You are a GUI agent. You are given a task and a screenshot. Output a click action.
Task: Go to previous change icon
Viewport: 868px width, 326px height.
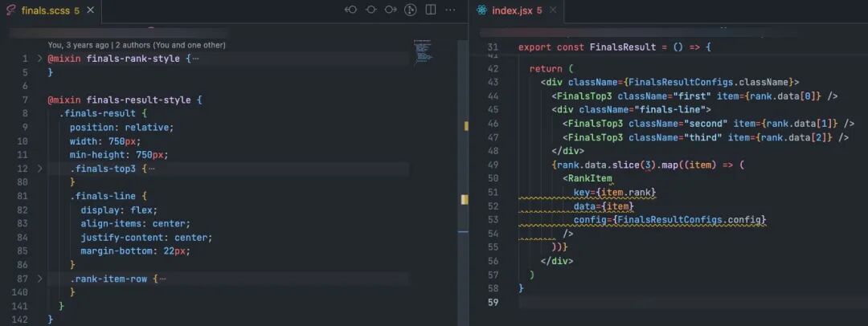(350, 10)
